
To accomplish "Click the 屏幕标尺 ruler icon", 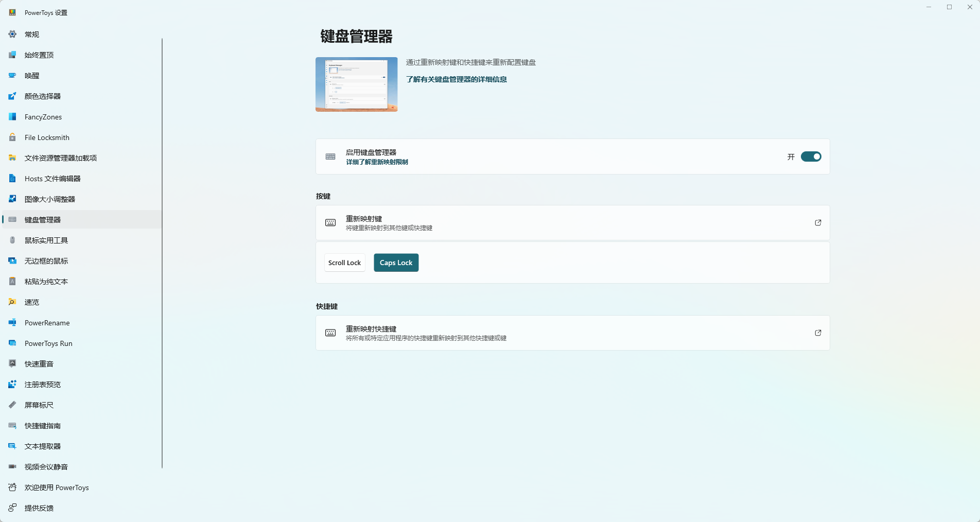I will [12, 405].
